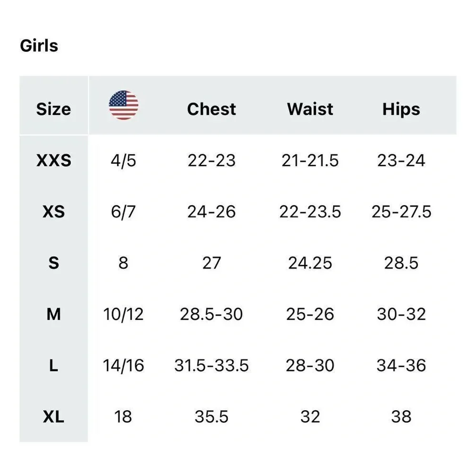
Task: Click the Chest column header
Action: pos(211,109)
